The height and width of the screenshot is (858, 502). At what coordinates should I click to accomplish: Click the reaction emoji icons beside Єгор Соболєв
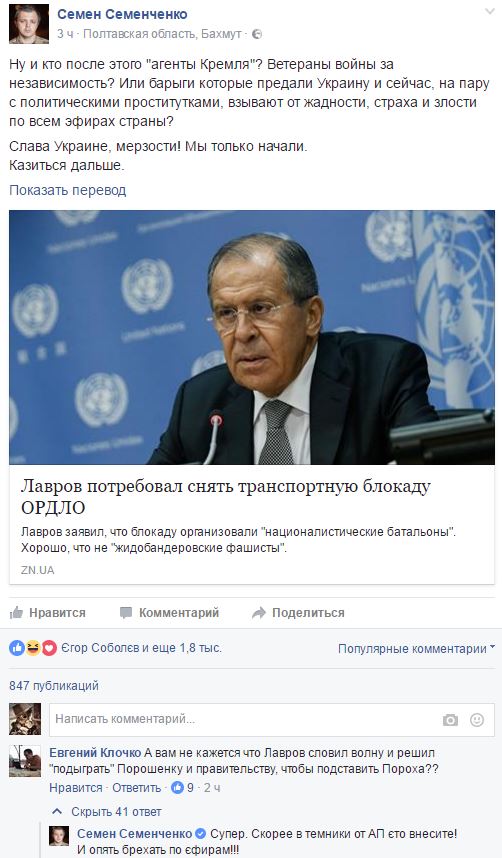[33, 648]
